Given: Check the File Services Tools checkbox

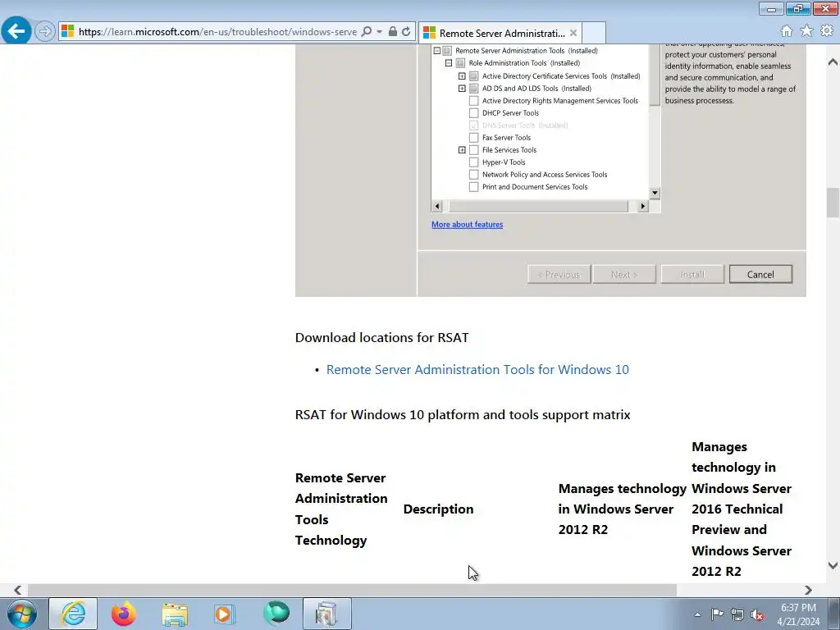Looking at the screenshot, I should pyautogui.click(x=473, y=150).
